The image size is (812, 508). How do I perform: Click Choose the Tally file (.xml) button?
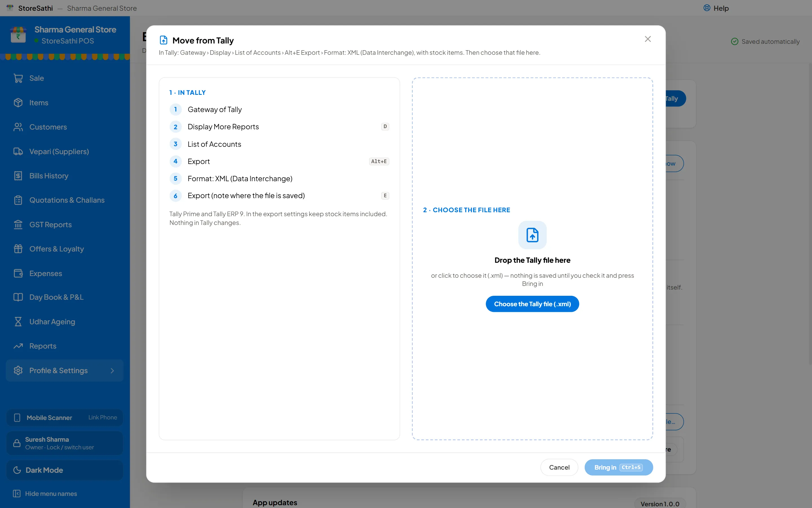[x=533, y=304]
